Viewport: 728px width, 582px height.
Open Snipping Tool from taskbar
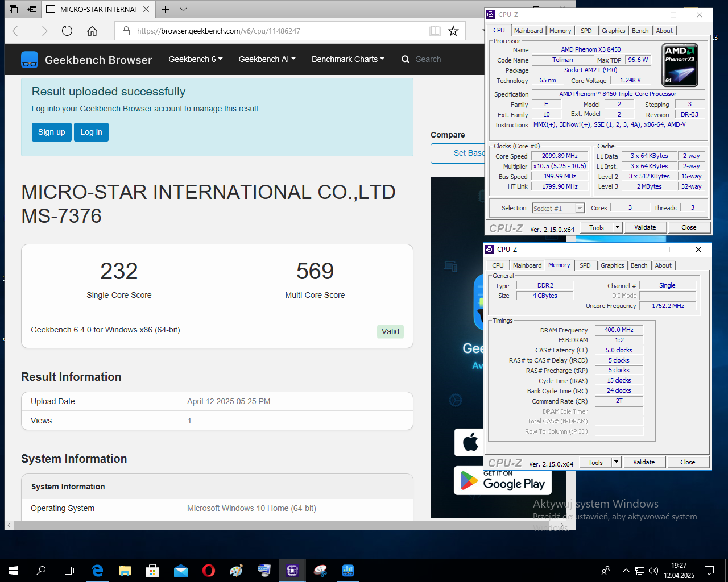coord(320,571)
